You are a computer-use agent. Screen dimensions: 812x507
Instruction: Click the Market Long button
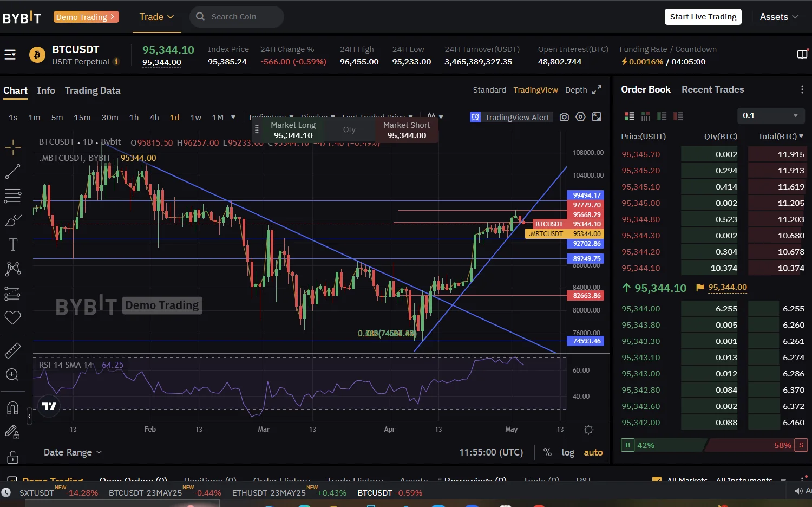(x=293, y=130)
